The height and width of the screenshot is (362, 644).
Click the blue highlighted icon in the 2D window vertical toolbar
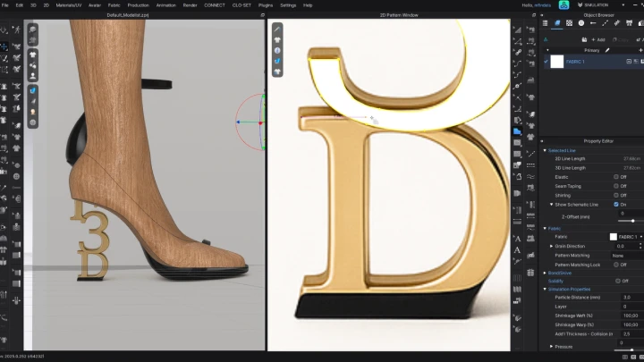[x=277, y=61]
